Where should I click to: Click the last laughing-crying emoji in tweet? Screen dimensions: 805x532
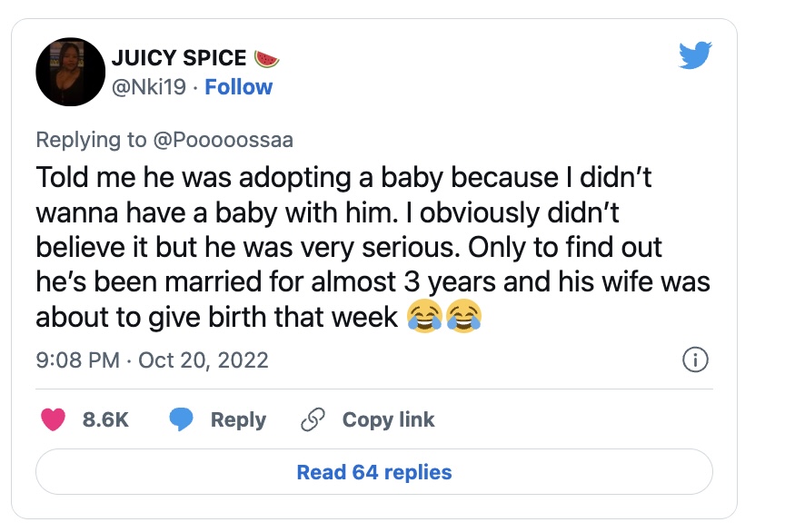click(463, 316)
